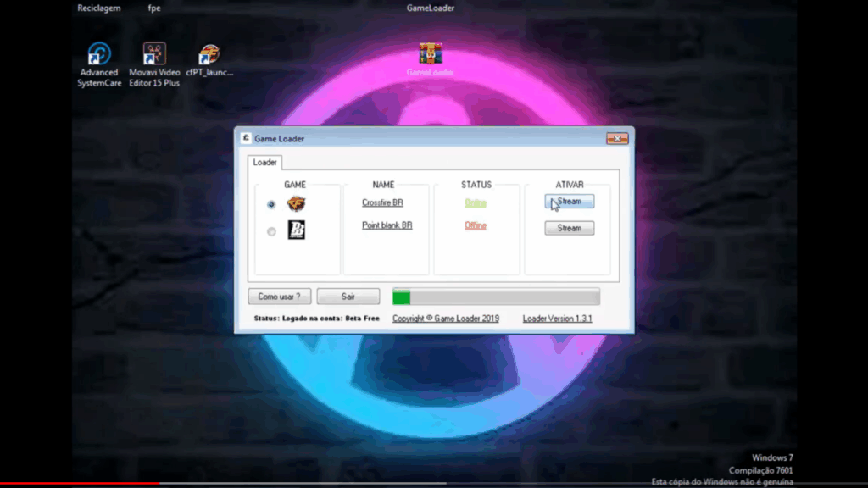868x488 pixels.
Task: Open the Crossfire BR name link
Action: point(382,202)
